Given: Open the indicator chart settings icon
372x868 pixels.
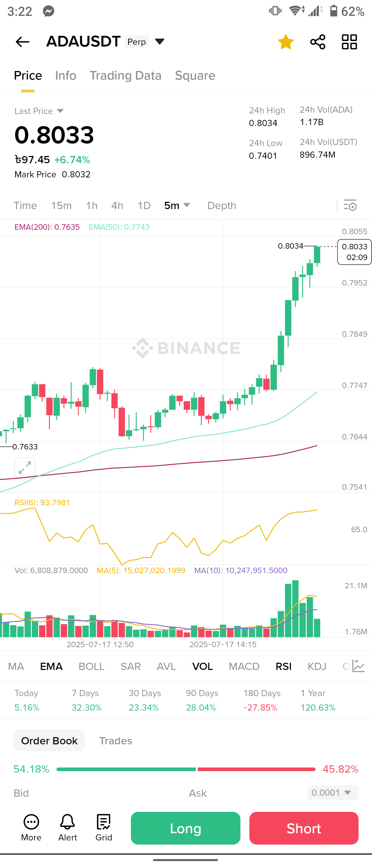Looking at the screenshot, I should [x=358, y=666].
